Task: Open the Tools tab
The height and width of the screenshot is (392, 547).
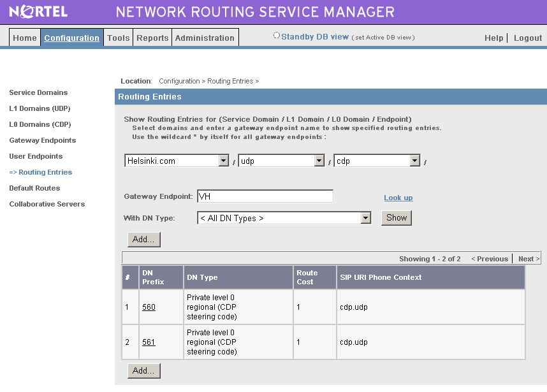Action: point(118,38)
